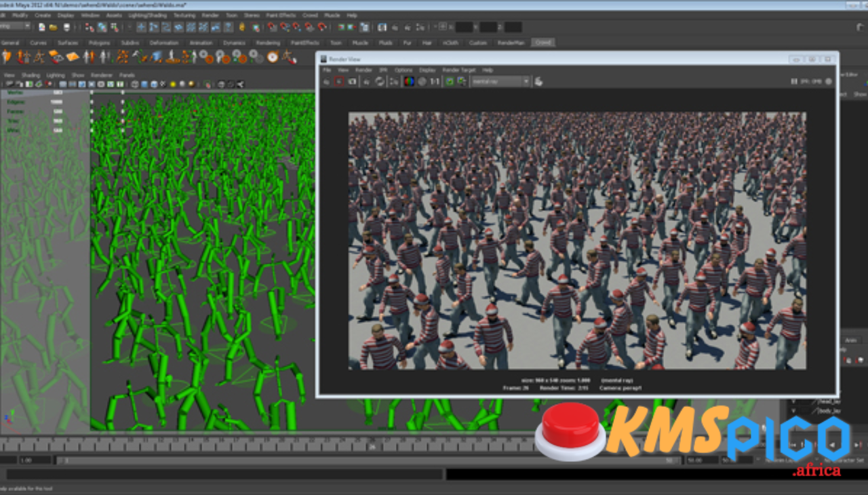Click the Save Scene icon on the status line
The height and width of the screenshot is (495, 868).
[x=66, y=27]
